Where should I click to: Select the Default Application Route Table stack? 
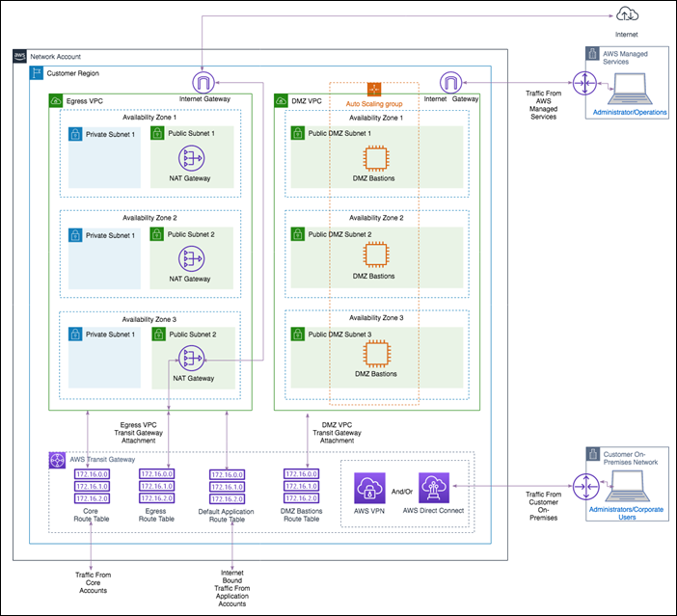point(227,487)
